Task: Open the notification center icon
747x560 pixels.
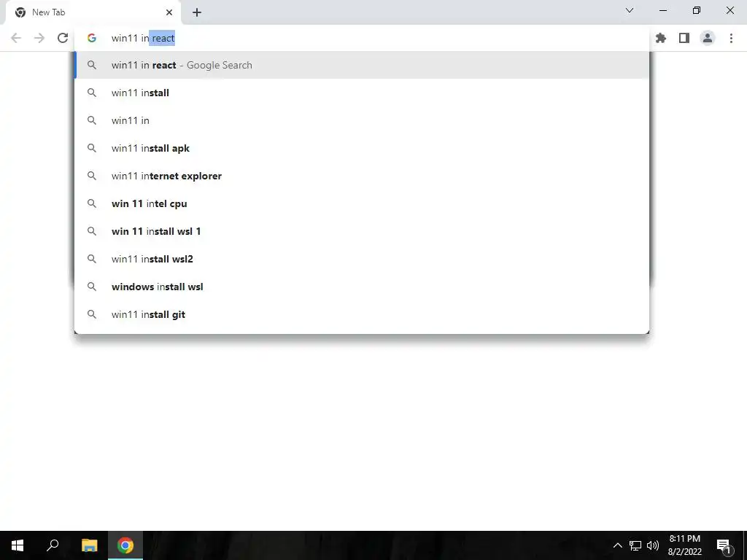Action: tap(723, 545)
